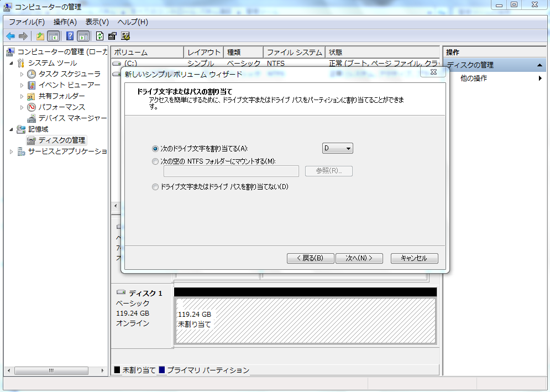
Task: Collapse the ディスクの管理 actions section arrow
Action: click(539, 65)
